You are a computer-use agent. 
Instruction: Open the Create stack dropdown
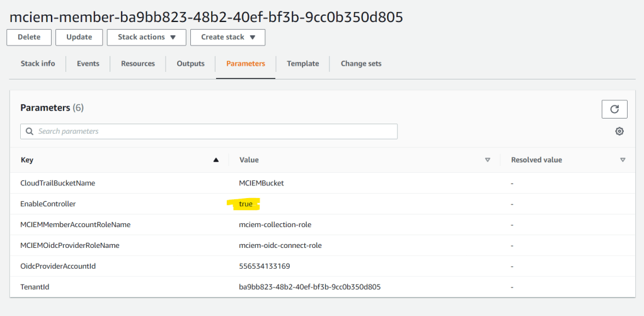click(x=227, y=37)
